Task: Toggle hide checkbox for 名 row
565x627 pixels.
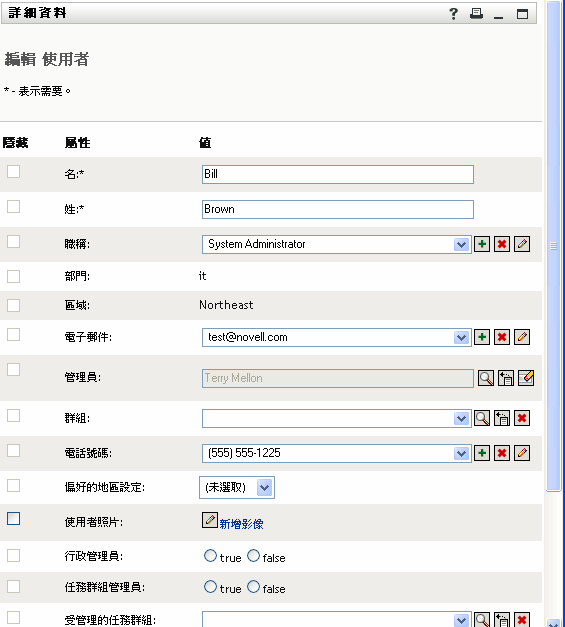Action: pos(14,172)
